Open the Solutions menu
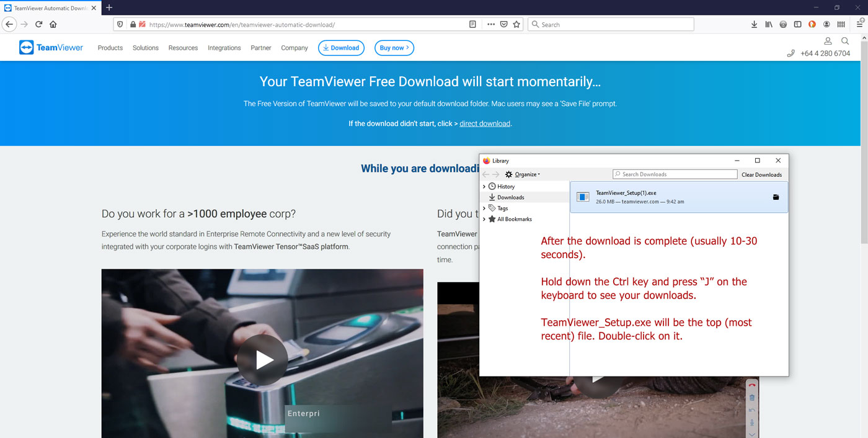The image size is (868, 438). coord(146,48)
